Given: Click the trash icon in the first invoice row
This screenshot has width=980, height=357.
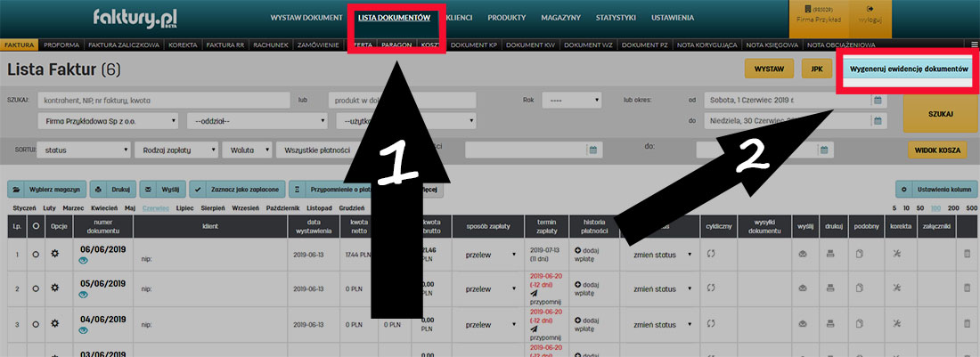Looking at the screenshot, I should 968,256.
